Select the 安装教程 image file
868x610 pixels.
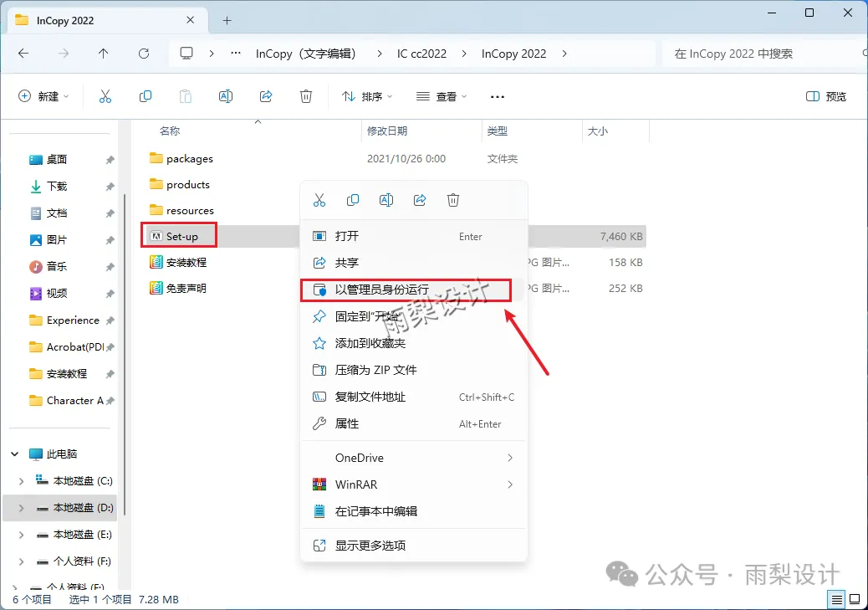177,262
